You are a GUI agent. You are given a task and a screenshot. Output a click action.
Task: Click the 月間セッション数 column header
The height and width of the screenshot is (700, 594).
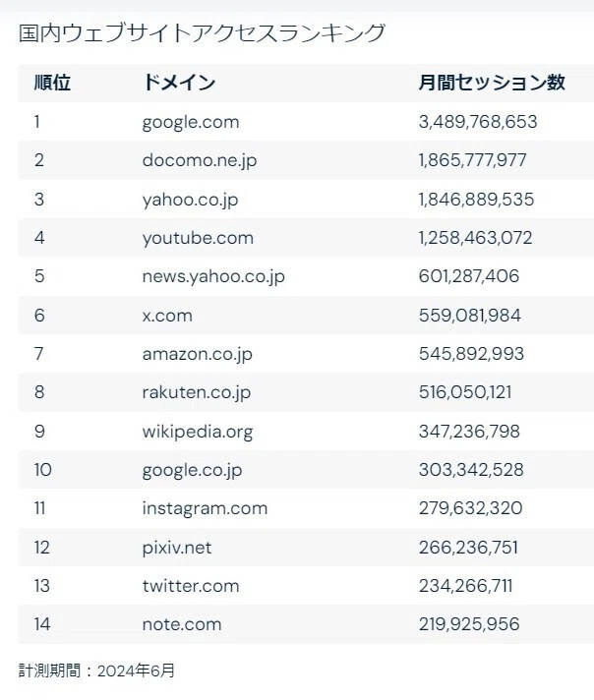point(492,83)
